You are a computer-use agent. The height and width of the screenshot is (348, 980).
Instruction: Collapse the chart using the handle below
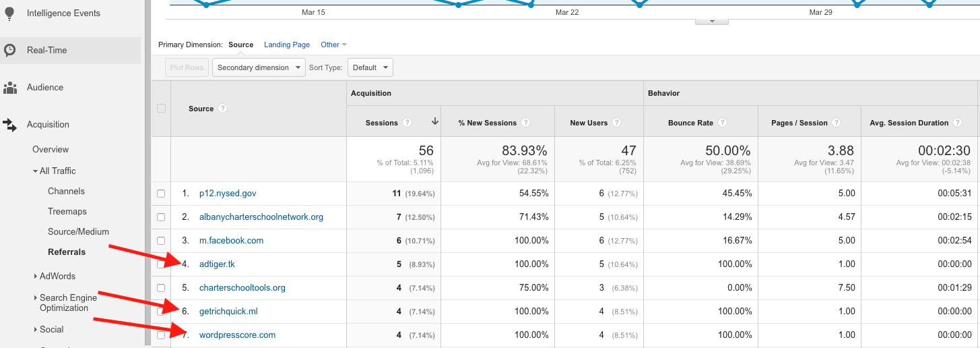click(x=712, y=22)
